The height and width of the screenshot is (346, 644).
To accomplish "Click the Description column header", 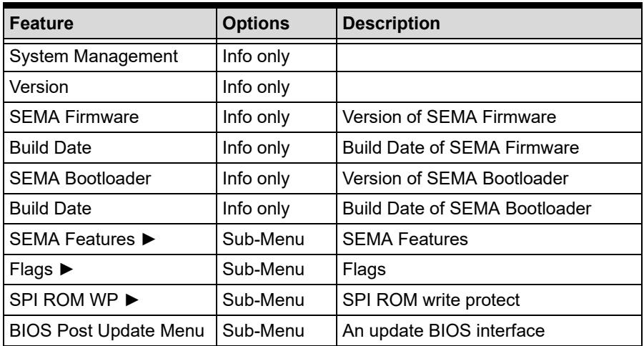I will [391, 24].
